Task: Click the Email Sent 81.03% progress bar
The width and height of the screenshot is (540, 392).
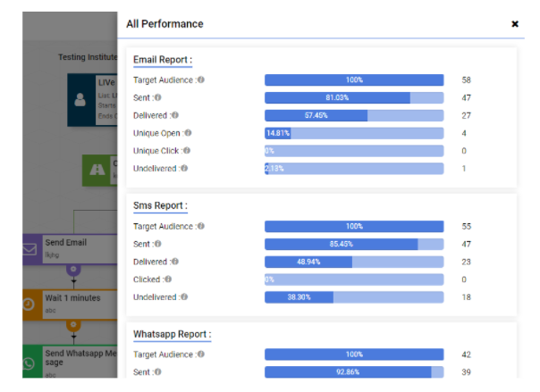Action: 354,97
